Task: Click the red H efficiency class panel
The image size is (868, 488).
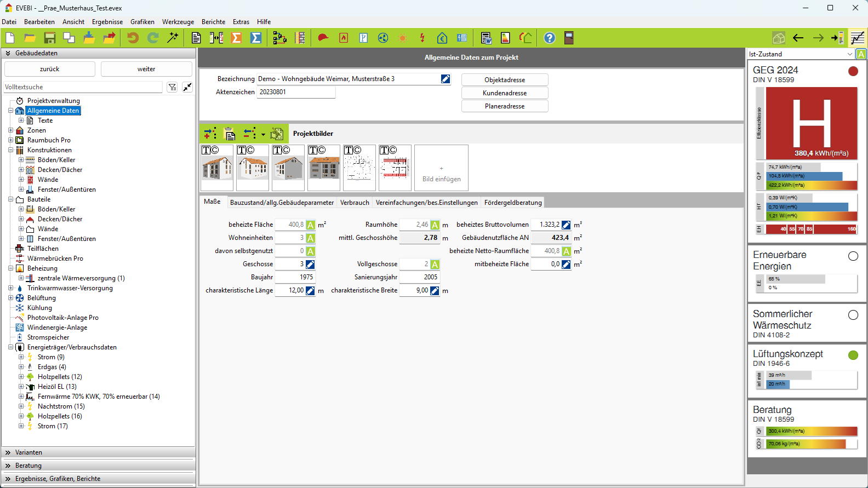Action: click(x=811, y=123)
